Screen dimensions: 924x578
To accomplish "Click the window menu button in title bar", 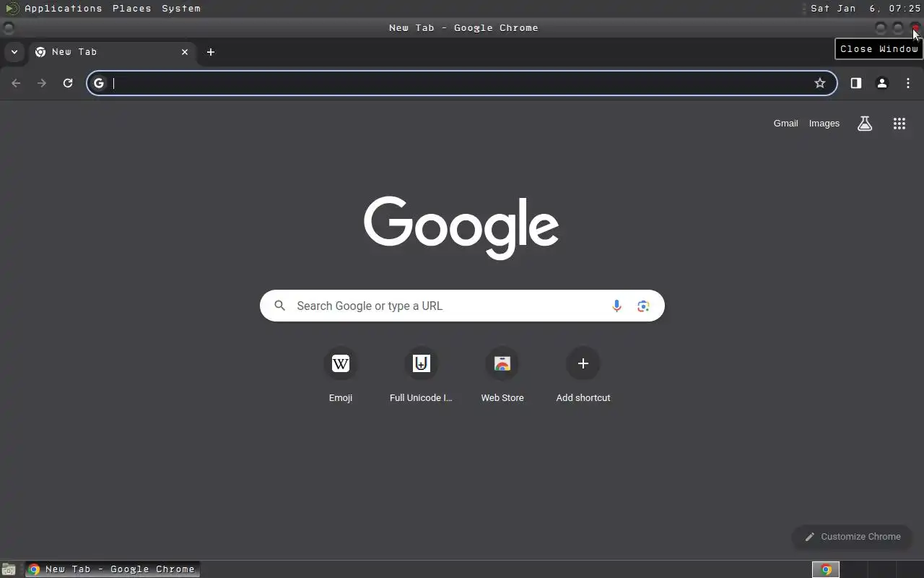I will 8,28.
